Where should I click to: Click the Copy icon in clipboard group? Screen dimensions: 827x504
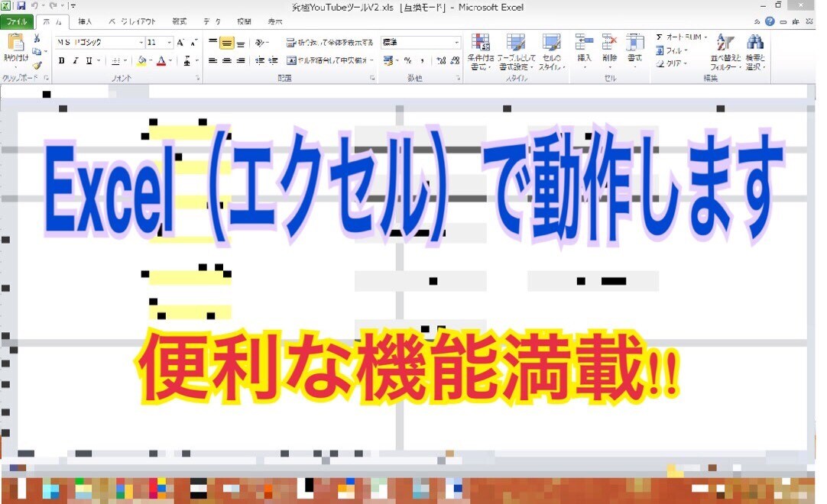pyautogui.click(x=37, y=52)
